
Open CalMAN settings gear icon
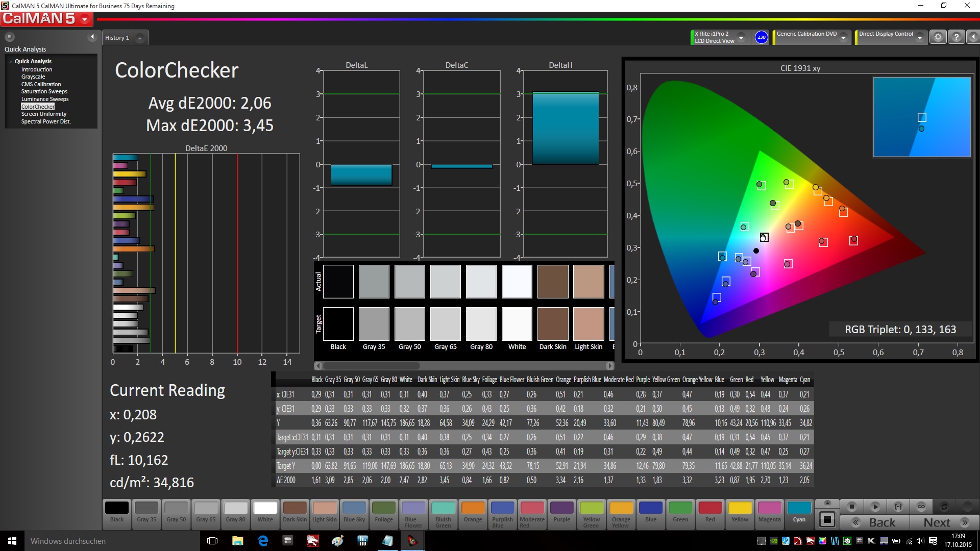pyautogui.click(x=938, y=37)
